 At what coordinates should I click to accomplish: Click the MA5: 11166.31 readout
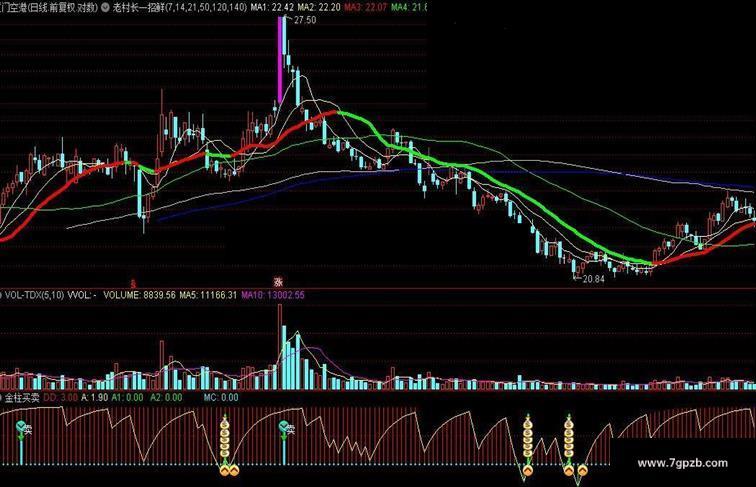pos(208,295)
